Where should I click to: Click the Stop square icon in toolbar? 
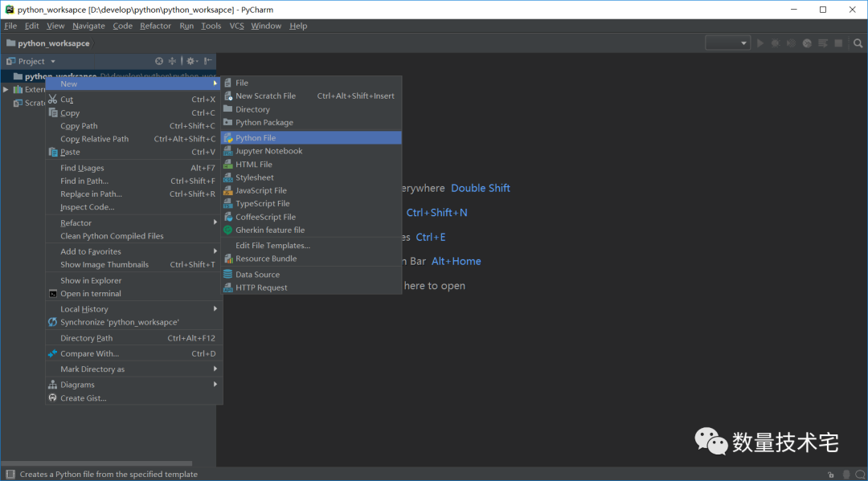[838, 43]
